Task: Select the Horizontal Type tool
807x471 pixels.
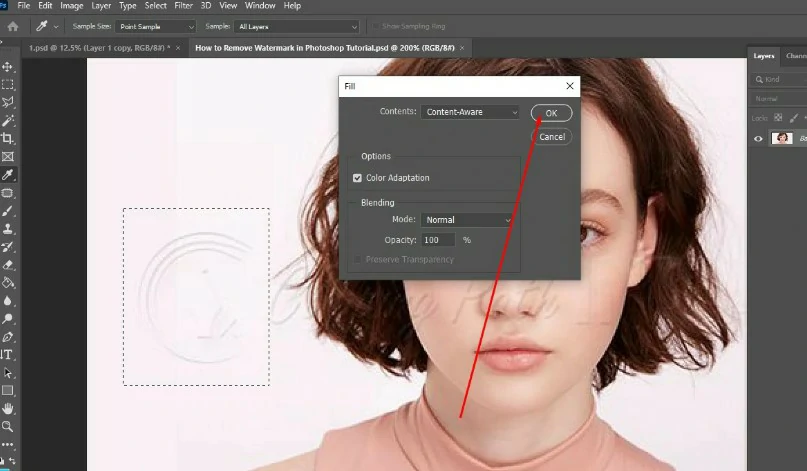Action: pyautogui.click(x=7, y=355)
